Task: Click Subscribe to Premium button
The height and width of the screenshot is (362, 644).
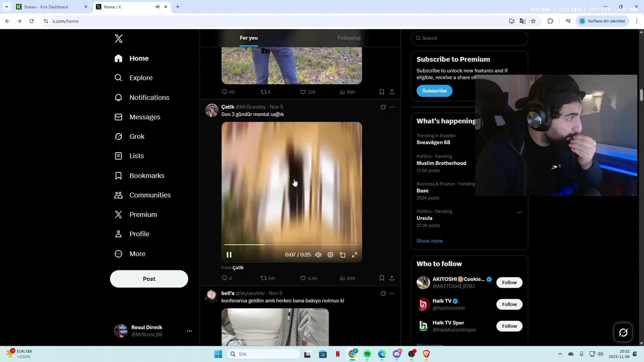Action: [434, 91]
